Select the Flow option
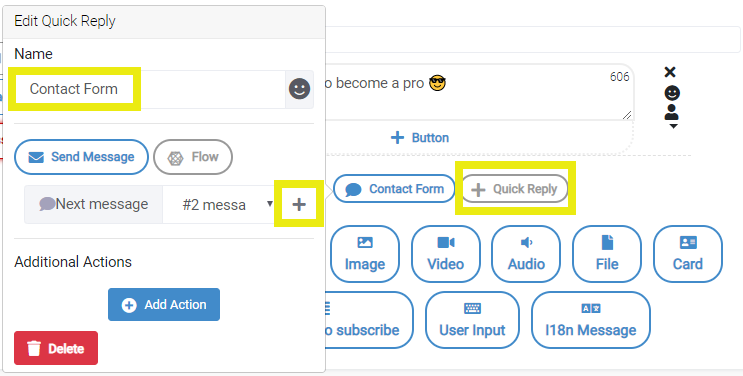743x376 pixels. [x=193, y=157]
